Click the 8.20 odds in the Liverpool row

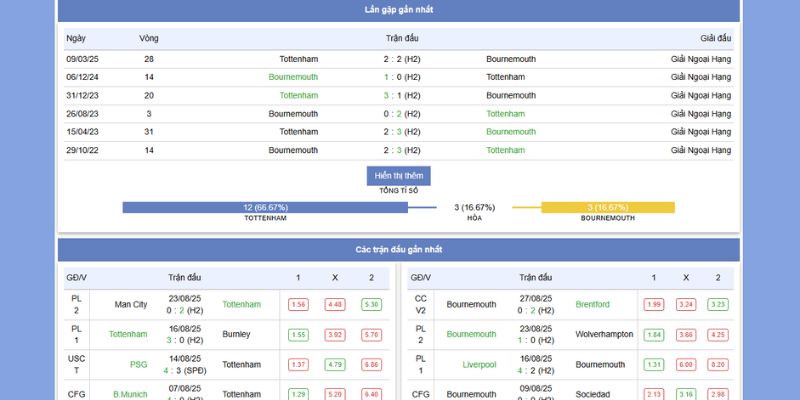click(x=717, y=365)
